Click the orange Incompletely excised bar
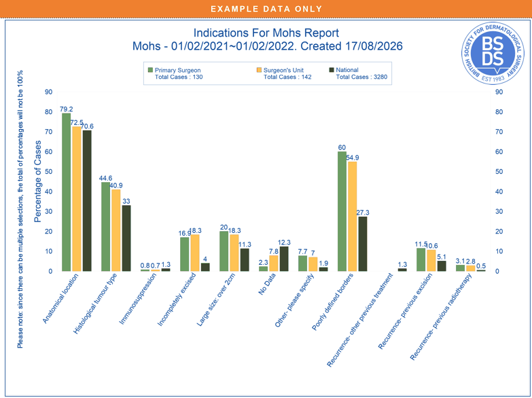532x398 pixels. point(195,253)
